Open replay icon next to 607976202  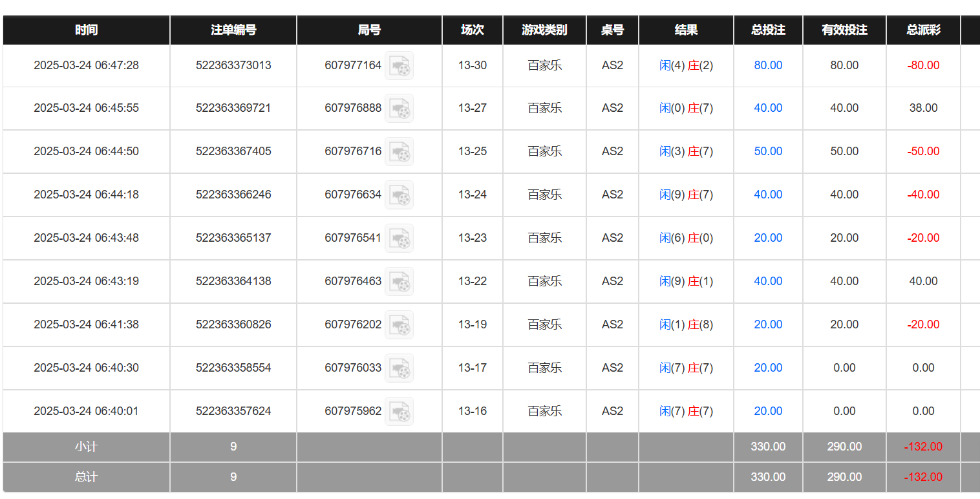click(x=399, y=325)
